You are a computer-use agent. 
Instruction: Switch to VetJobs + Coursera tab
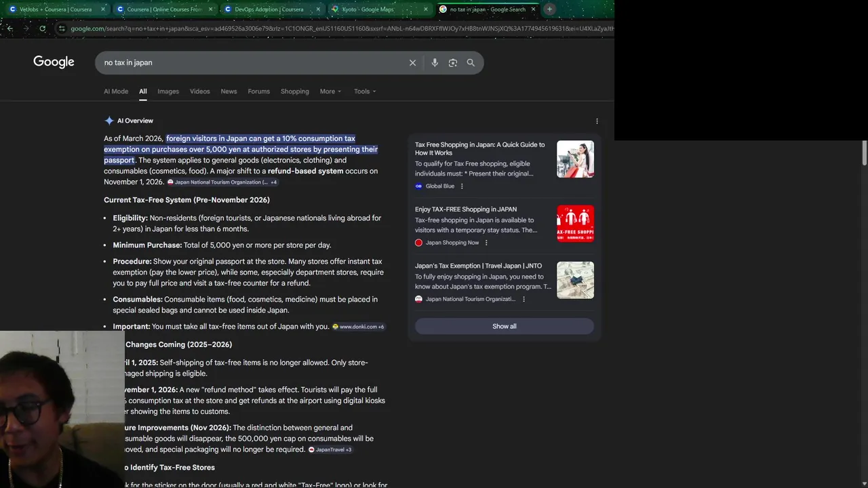click(x=54, y=9)
